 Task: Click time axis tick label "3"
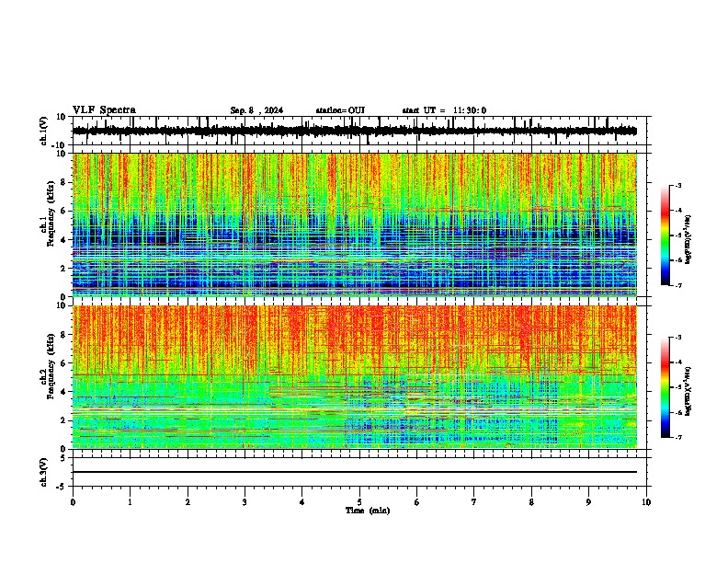pyautogui.click(x=245, y=502)
